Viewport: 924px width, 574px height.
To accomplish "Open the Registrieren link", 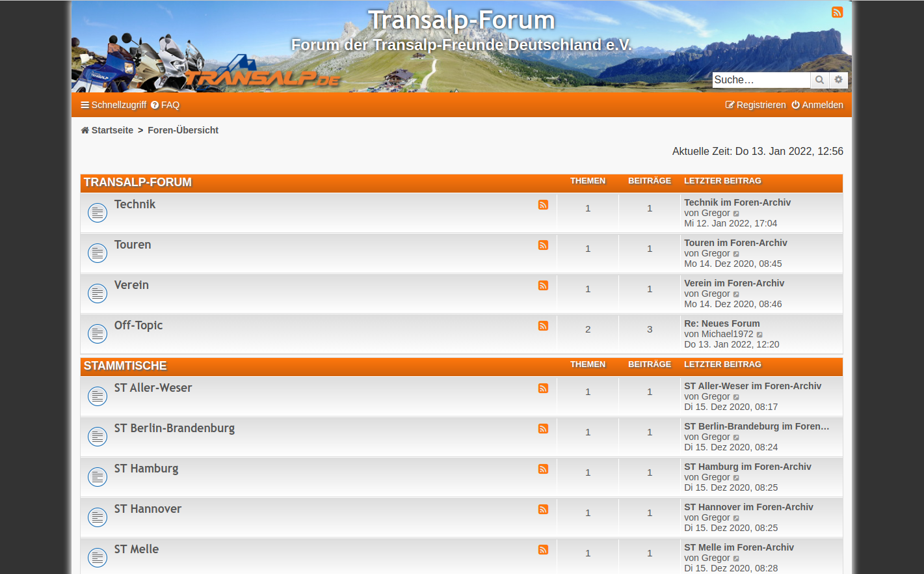I will [756, 105].
